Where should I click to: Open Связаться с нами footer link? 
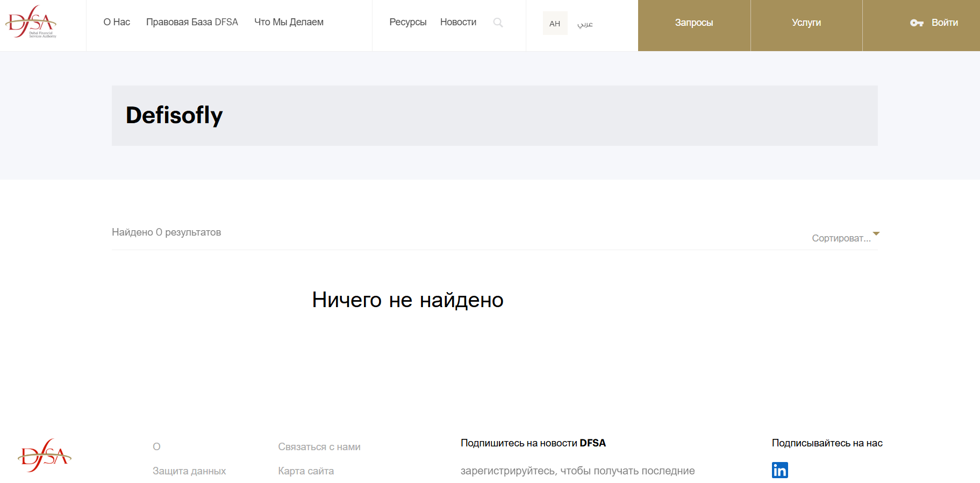tap(319, 446)
